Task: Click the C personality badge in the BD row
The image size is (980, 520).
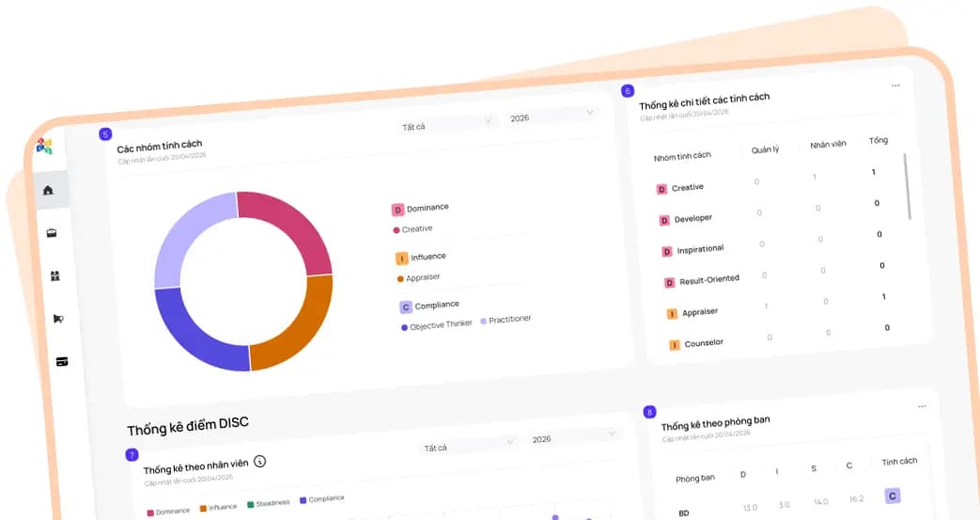Action: 893,496
